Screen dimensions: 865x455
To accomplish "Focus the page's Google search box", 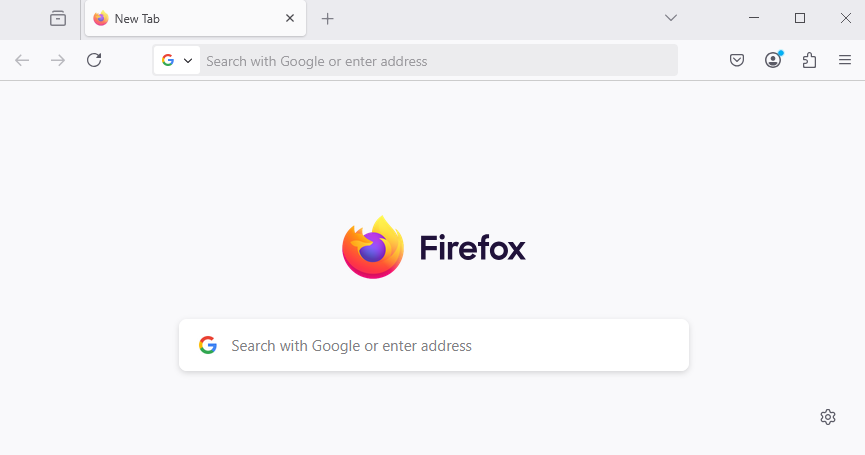I will [434, 345].
